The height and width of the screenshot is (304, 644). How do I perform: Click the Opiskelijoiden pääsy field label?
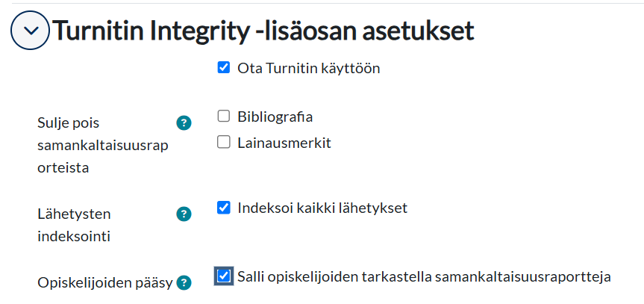[x=105, y=283]
